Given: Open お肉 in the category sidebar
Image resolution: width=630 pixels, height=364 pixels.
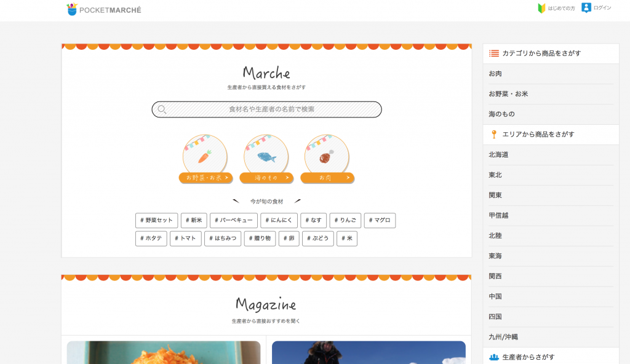Looking at the screenshot, I should click(495, 74).
